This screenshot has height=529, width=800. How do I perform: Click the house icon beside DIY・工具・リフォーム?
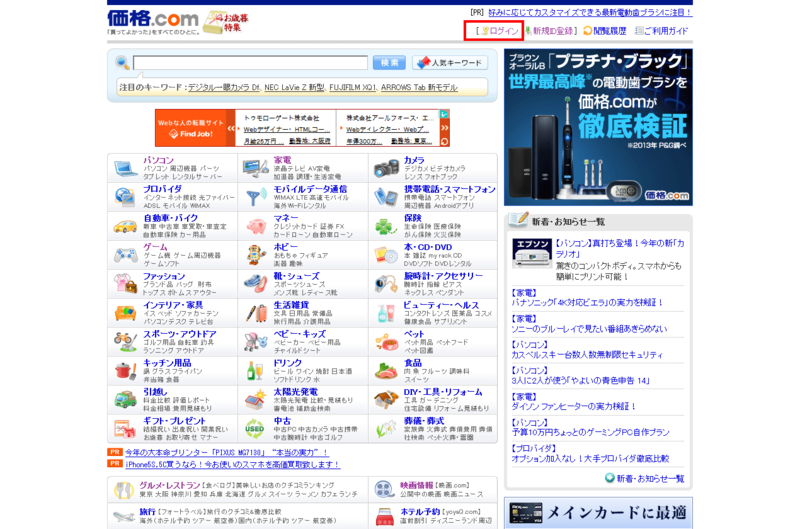(x=386, y=400)
